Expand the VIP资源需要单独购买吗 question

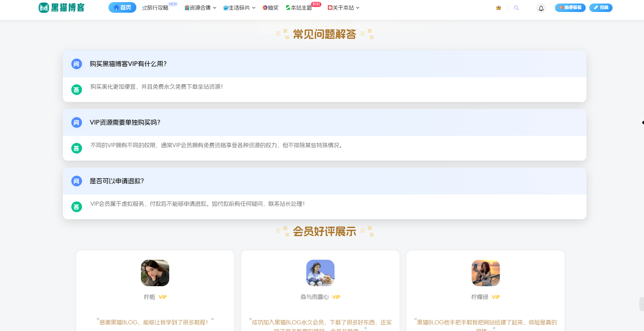tap(125, 122)
